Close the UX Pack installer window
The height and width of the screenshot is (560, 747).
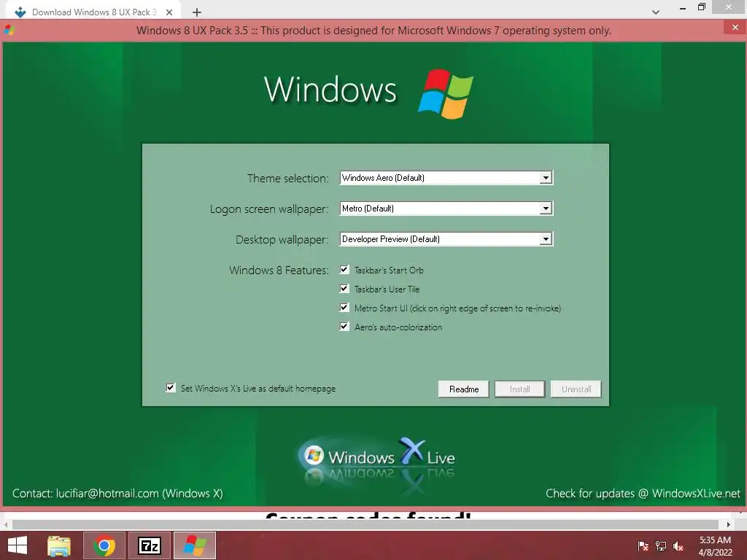(735, 28)
